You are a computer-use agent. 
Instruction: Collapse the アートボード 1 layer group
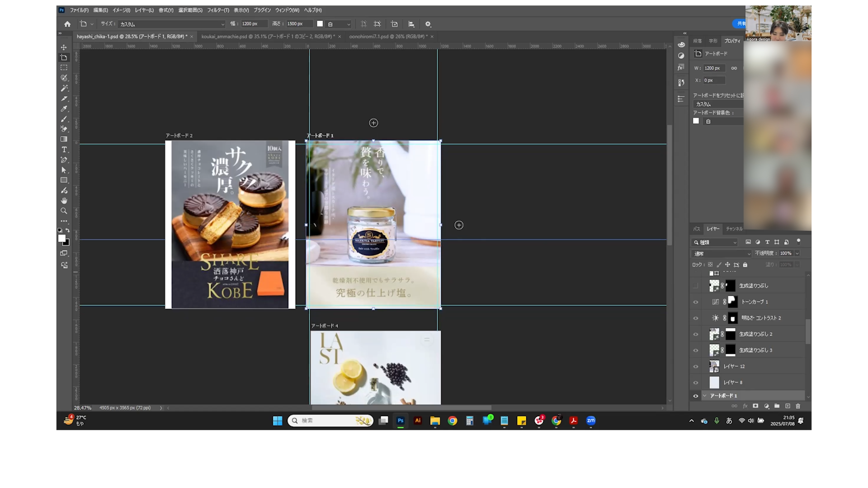point(704,396)
